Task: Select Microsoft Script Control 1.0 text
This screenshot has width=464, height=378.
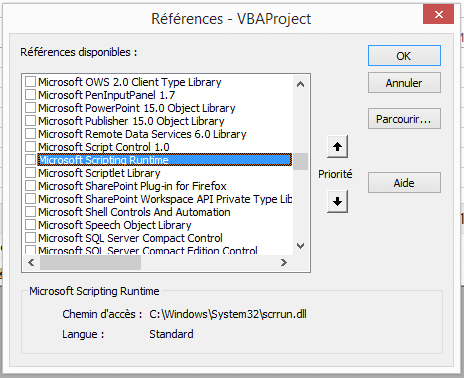Action: click(x=104, y=147)
